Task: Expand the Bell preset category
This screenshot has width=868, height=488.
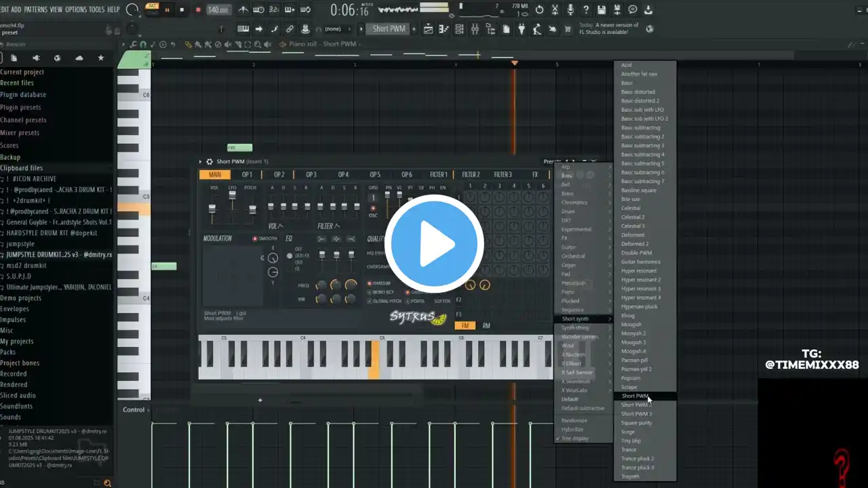Action: click(583, 184)
